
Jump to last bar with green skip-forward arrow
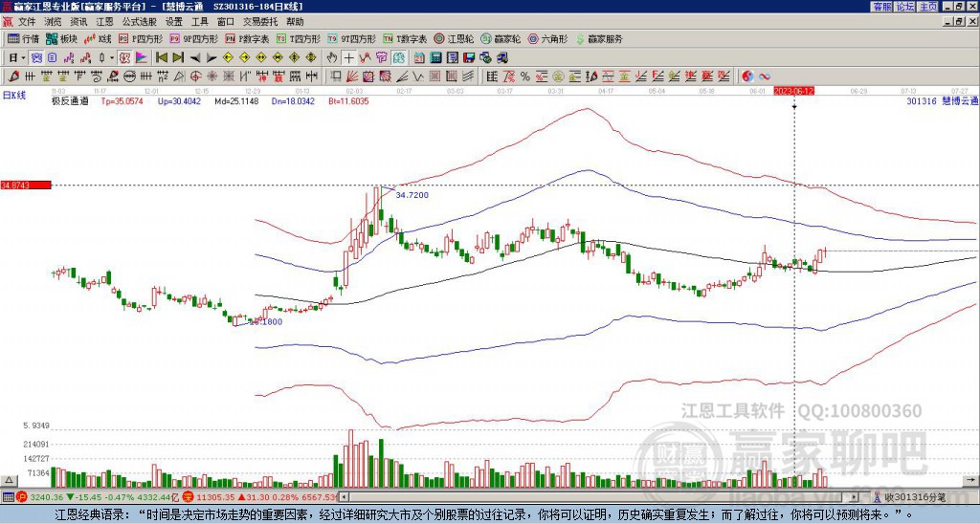tap(178, 58)
